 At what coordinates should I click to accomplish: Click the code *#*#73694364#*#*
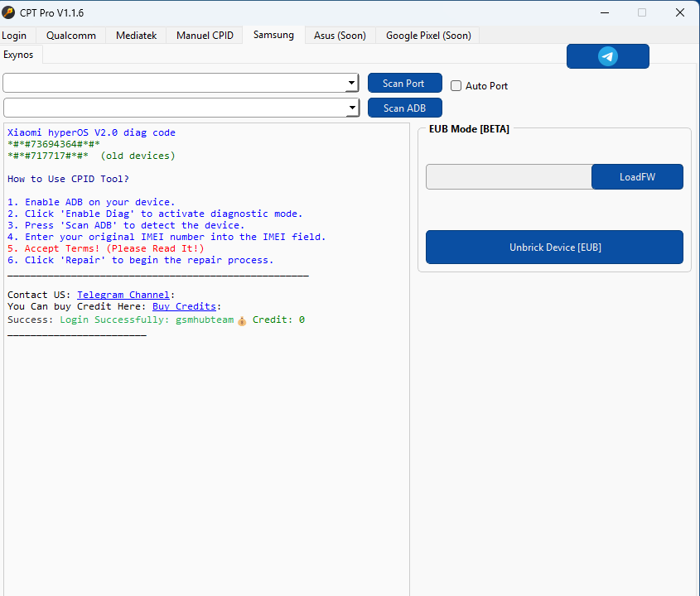tap(54, 144)
